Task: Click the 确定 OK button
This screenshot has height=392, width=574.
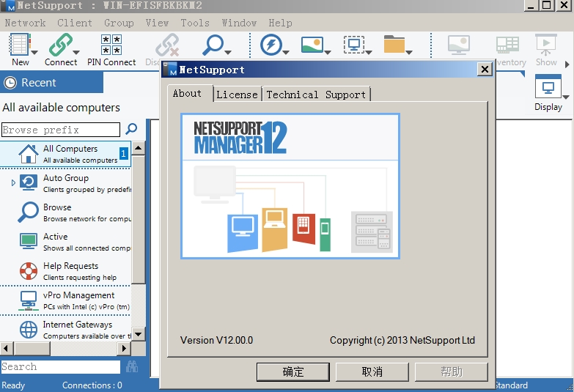Action: click(292, 372)
